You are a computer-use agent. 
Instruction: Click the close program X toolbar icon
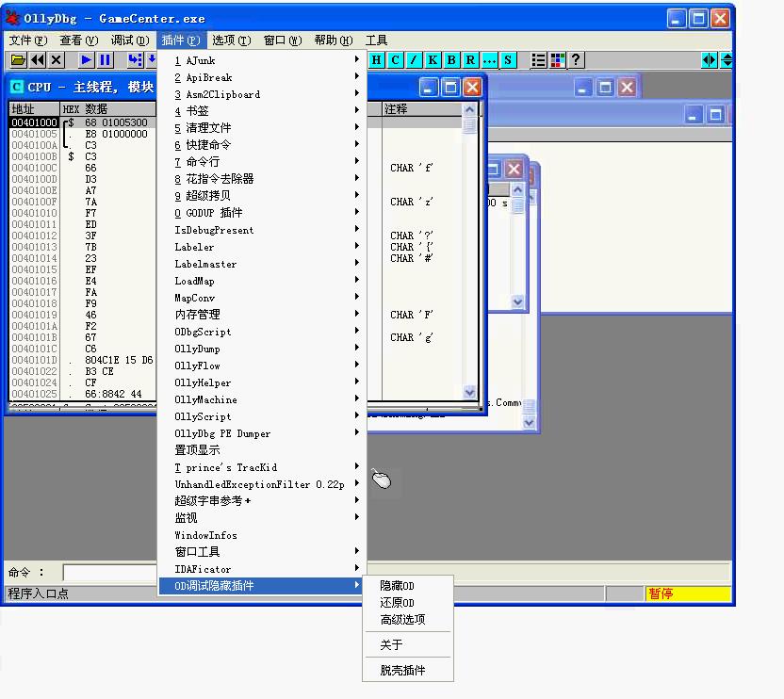(57, 60)
